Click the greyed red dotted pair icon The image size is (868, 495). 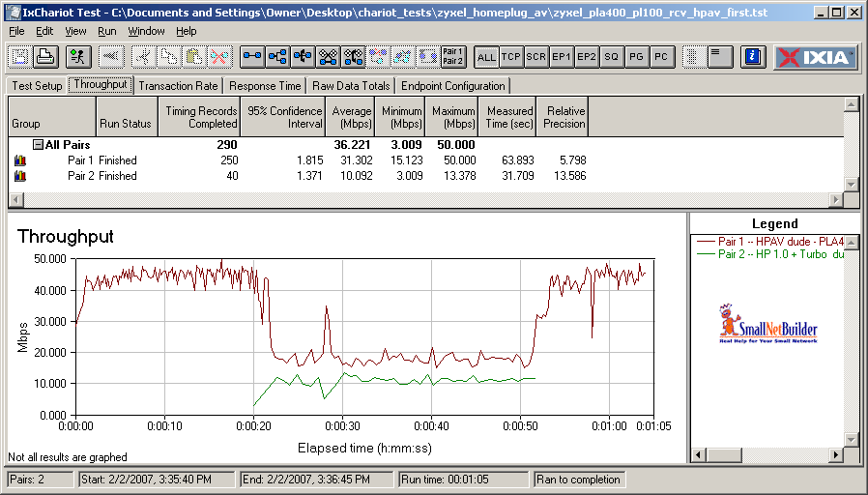point(378,56)
